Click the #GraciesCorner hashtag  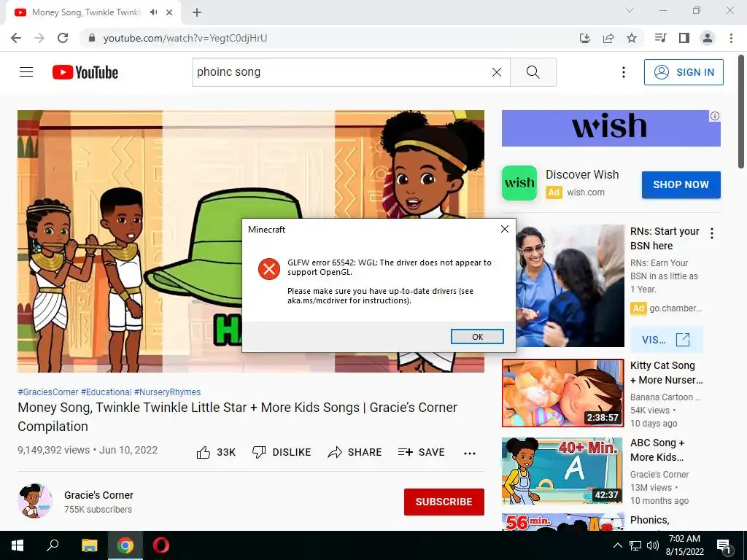(47, 392)
